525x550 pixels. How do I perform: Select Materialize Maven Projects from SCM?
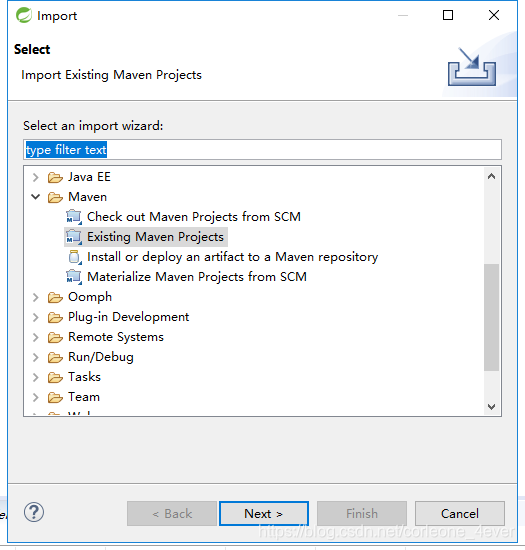[197, 277]
